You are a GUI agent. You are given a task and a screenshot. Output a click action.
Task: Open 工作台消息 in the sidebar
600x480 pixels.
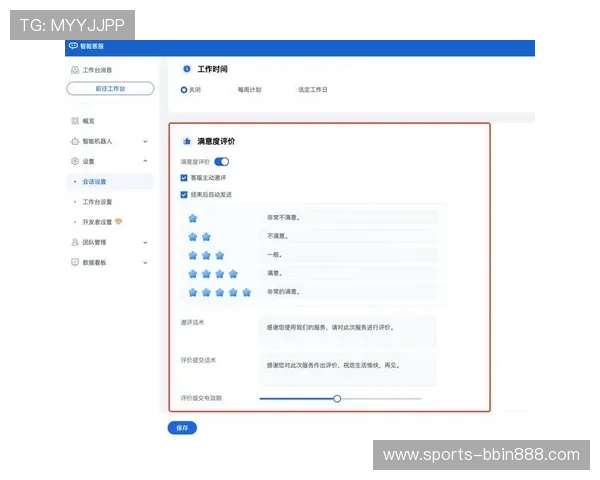(97, 70)
